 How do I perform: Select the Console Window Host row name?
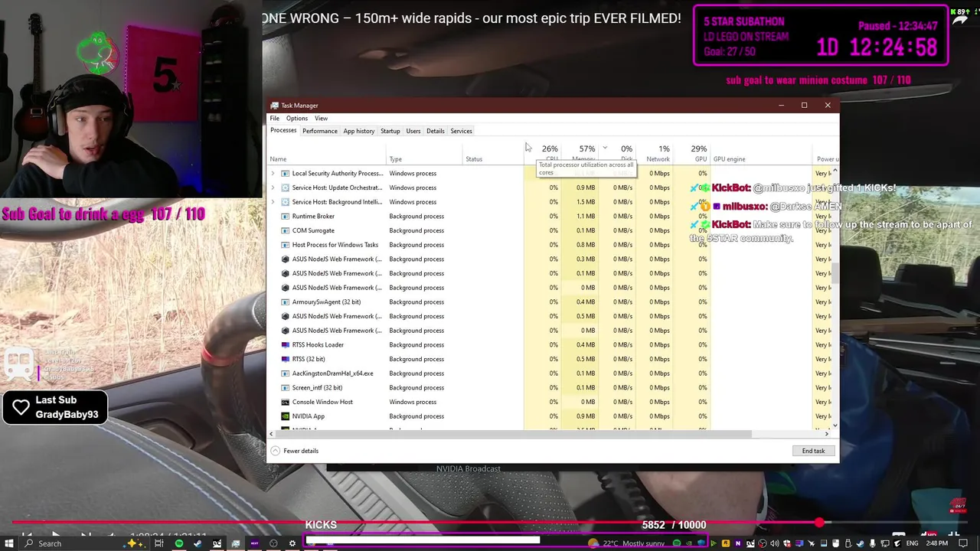[x=322, y=402]
